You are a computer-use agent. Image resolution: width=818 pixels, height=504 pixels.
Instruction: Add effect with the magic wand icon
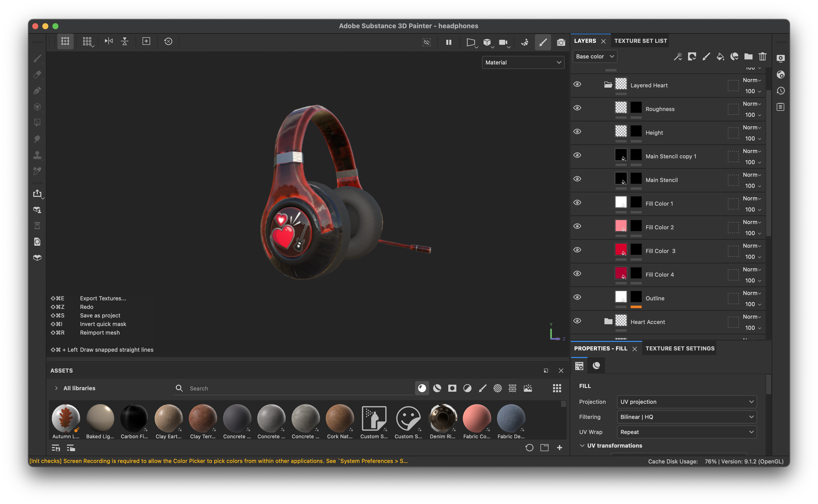[678, 57]
